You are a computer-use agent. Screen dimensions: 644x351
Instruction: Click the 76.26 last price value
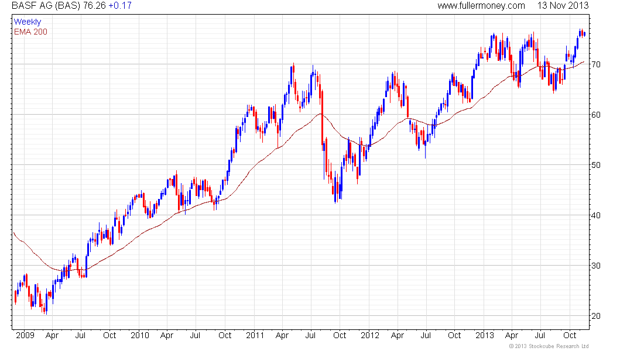tap(94, 6)
